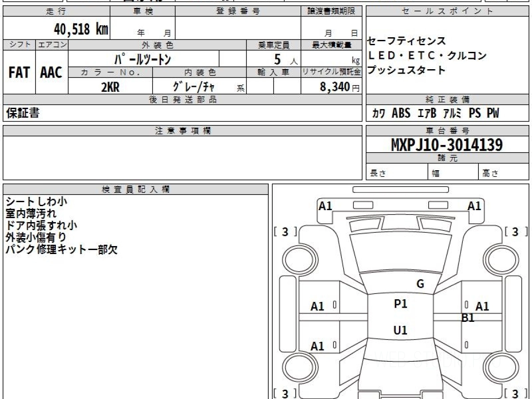Select the 保証書 later-shipped item
The width and height of the screenshot is (532, 399).
click(23, 113)
